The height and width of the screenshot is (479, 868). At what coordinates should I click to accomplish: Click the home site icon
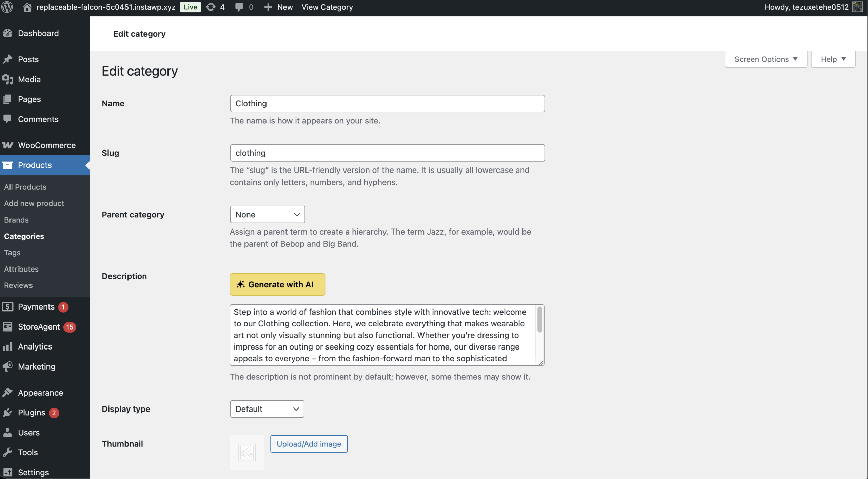point(27,7)
